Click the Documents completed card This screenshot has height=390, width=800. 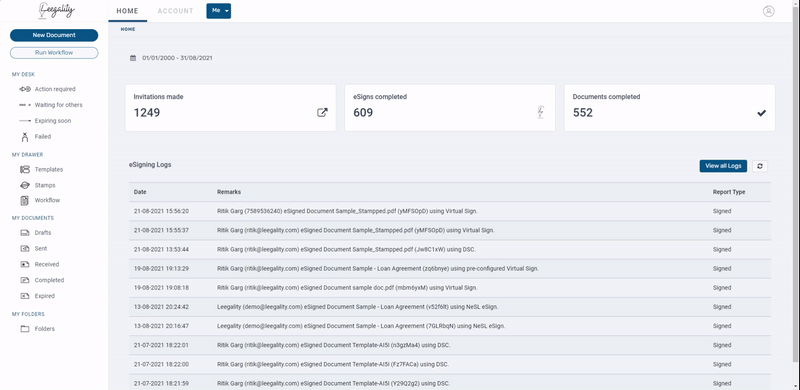coord(669,108)
